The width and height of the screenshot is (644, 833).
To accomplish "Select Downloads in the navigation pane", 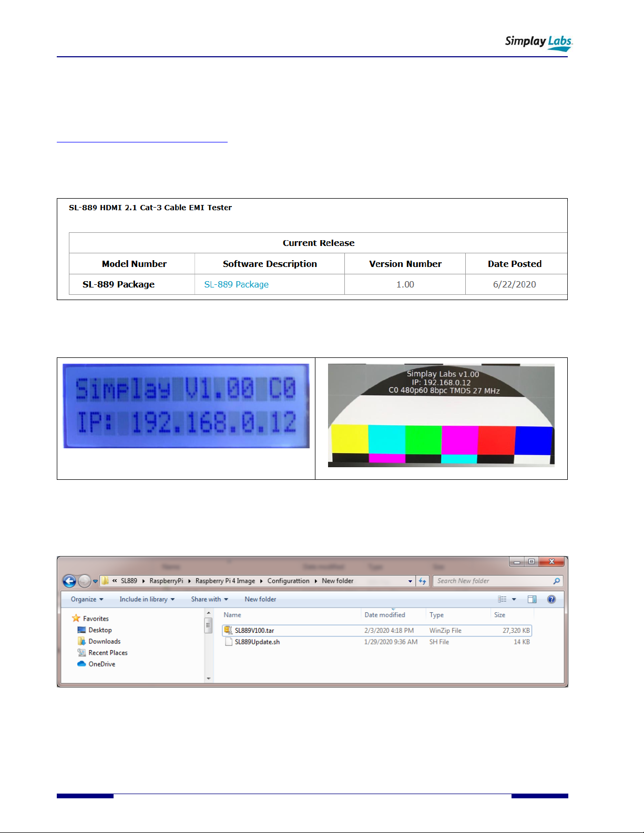I will tap(104, 641).
